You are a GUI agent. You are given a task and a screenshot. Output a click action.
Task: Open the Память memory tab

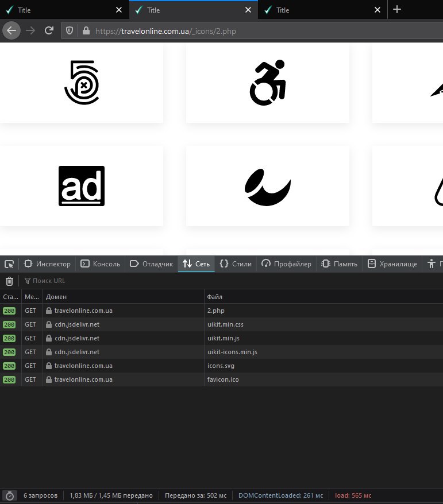click(339, 264)
